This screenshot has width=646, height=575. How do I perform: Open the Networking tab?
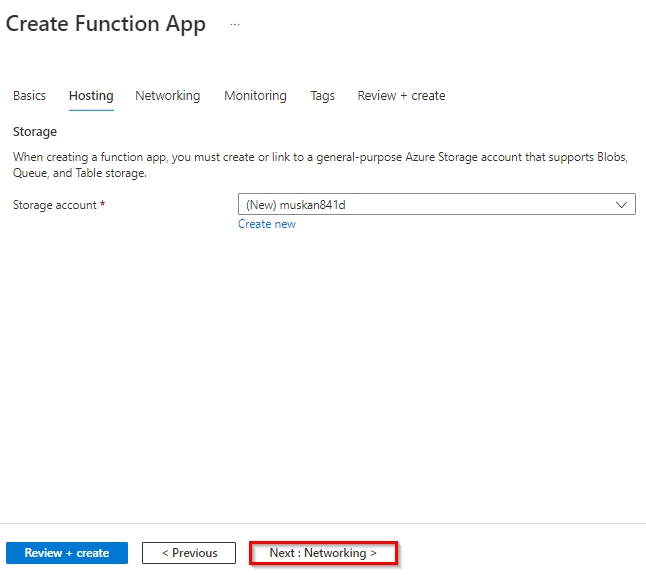coord(167,96)
